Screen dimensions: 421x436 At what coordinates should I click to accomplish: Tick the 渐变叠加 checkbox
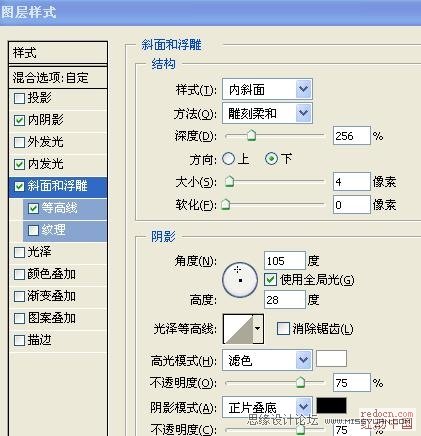pyautogui.click(x=19, y=296)
